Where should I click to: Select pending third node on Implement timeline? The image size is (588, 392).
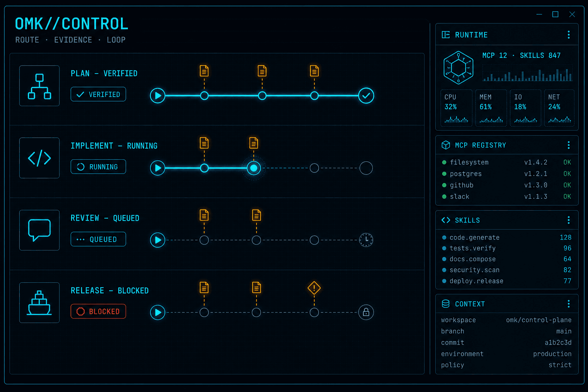(314, 168)
